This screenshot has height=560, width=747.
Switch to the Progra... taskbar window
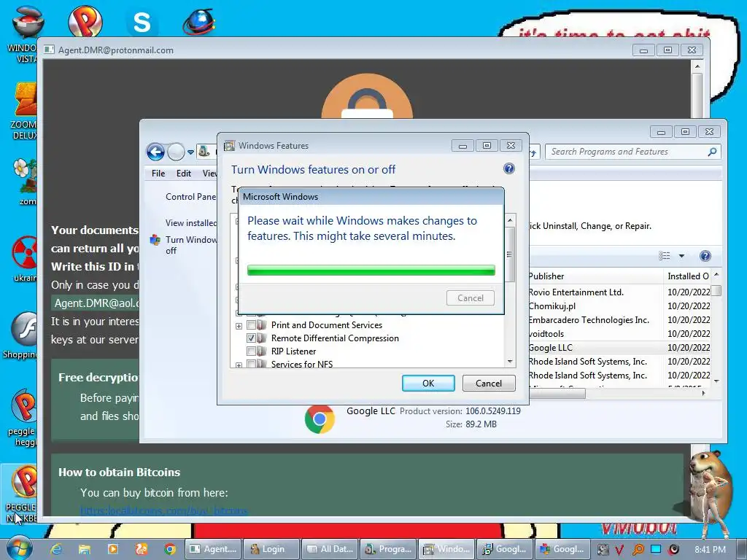[388, 549]
